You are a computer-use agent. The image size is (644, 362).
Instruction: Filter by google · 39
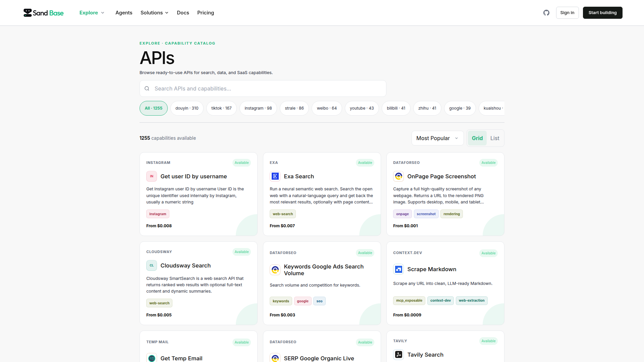460,108
